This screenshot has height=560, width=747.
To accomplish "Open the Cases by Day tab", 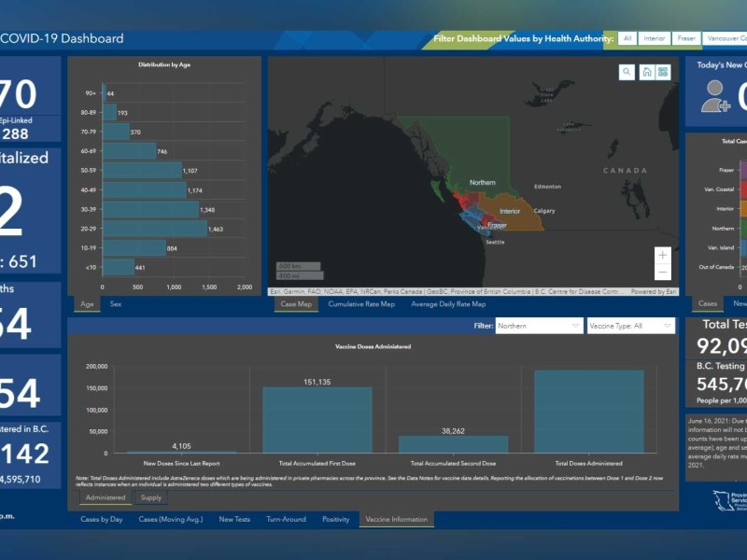I will [103, 519].
